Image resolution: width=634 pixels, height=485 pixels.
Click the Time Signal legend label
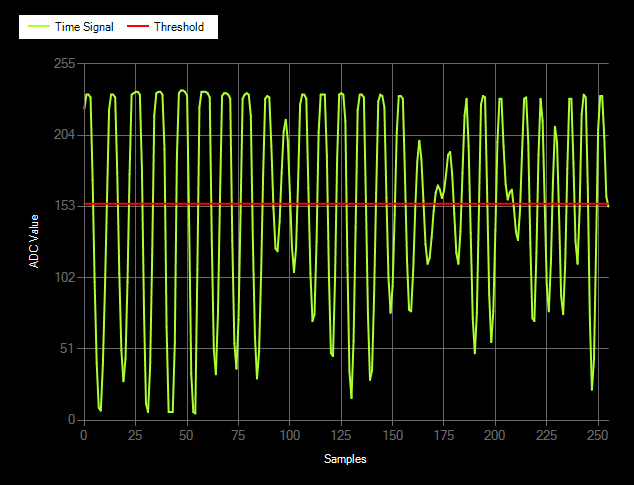click(x=85, y=27)
